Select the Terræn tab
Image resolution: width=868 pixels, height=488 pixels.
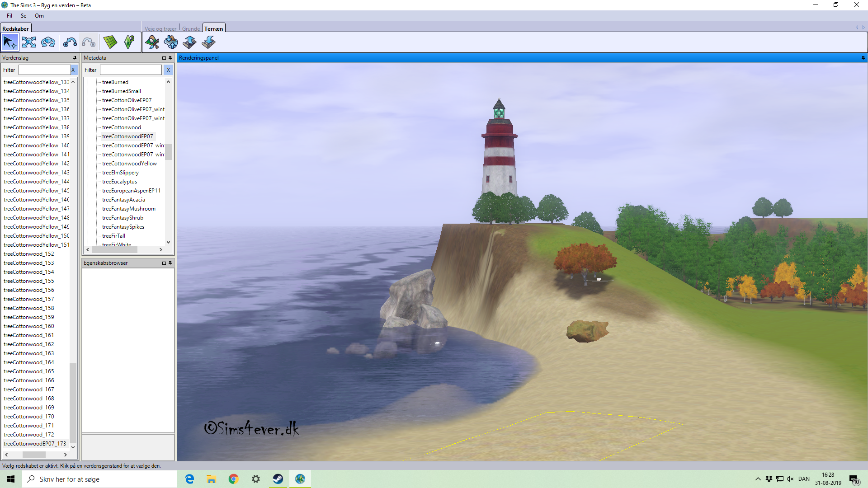click(x=213, y=28)
